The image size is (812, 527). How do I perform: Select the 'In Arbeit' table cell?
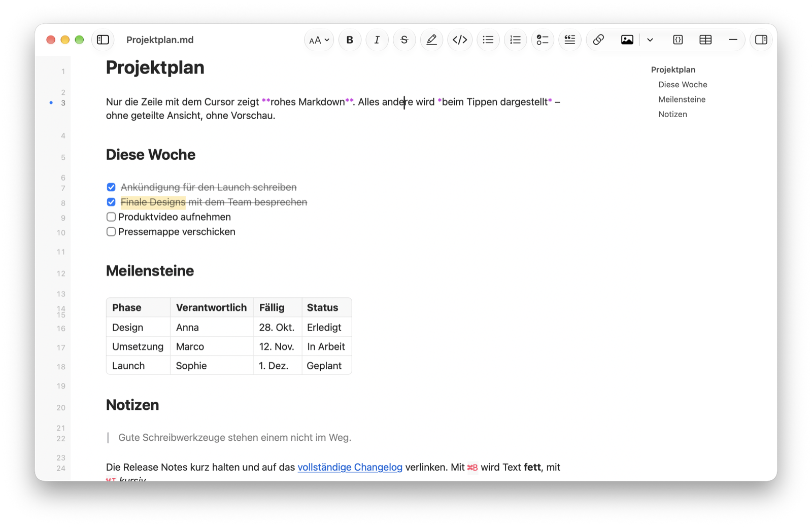pyautogui.click(x=327, y=346)
